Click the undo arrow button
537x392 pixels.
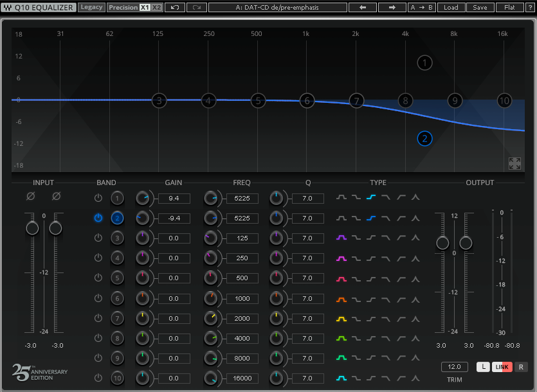175,7
